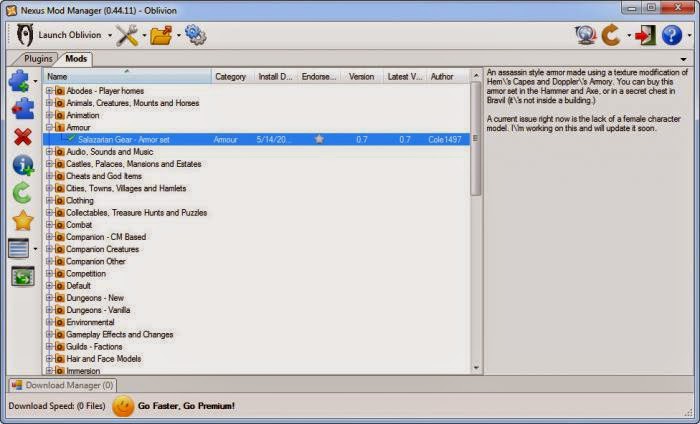700x424 pixels.
Task: Expand Abodes - Player homes category
Action: tap(50, 91)
